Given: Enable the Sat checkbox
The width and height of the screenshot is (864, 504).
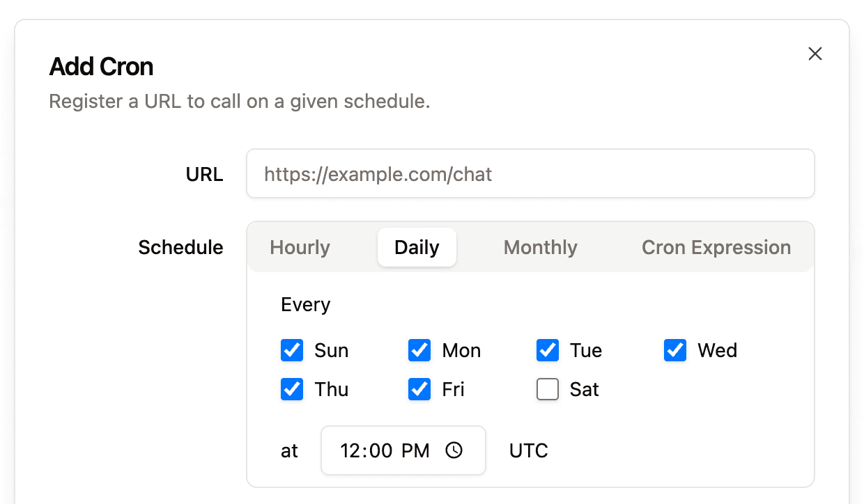Looking at the screenshot, I should coord(548,389).
